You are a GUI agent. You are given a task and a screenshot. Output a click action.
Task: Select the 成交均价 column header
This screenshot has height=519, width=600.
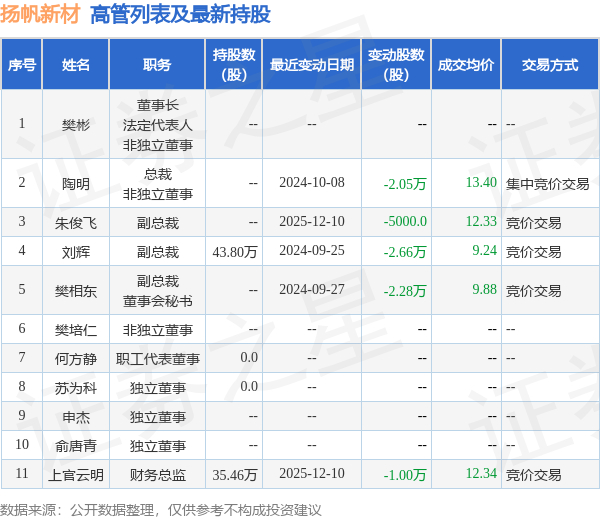(466, 65)
